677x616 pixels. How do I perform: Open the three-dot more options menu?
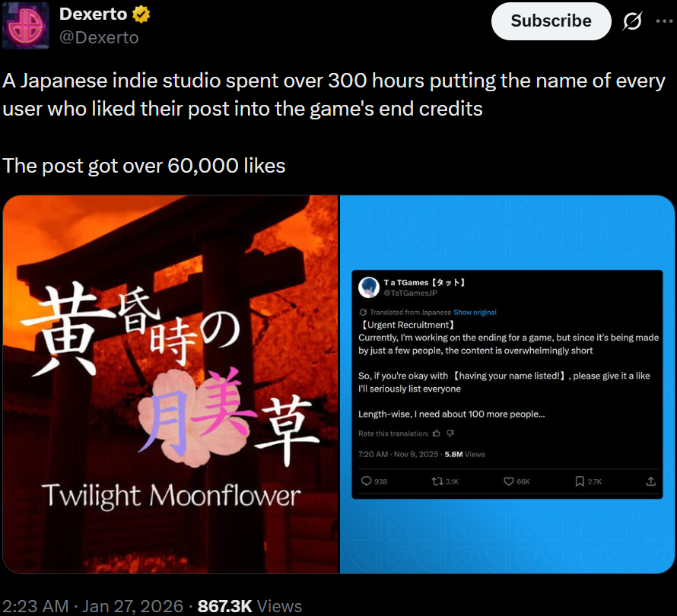point(665,21)
